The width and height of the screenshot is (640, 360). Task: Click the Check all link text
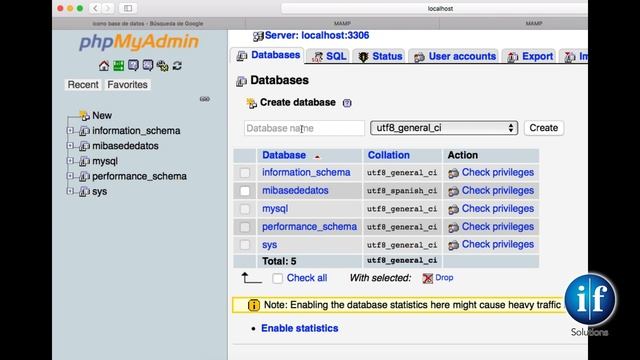click(x=307, y=278)
